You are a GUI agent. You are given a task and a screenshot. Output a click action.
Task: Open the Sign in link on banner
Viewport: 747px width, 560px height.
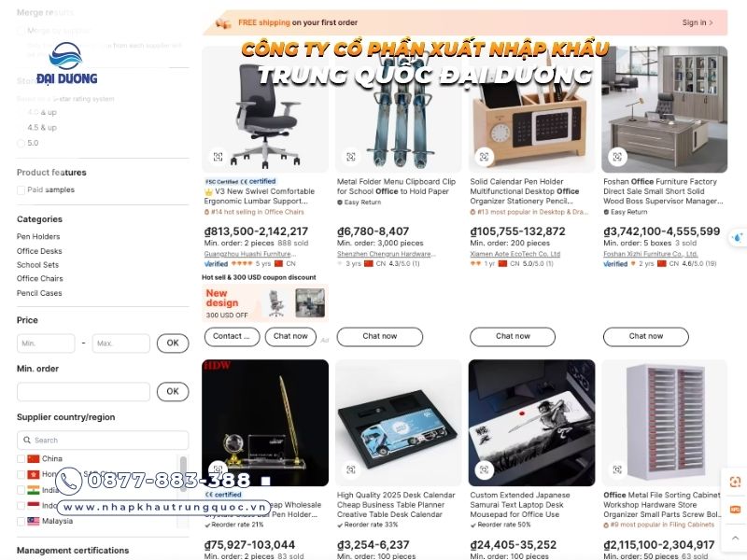coord(698,22)
